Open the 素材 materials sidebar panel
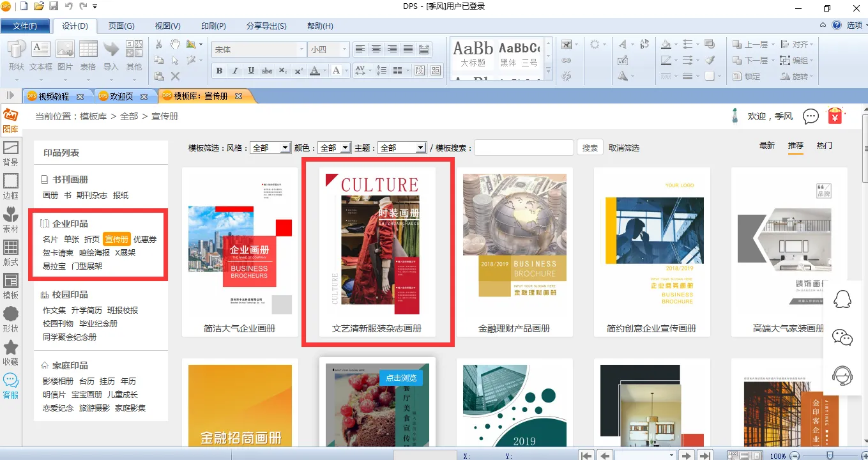This screenshot has height=460, width=868. click(x=10, y=219)
